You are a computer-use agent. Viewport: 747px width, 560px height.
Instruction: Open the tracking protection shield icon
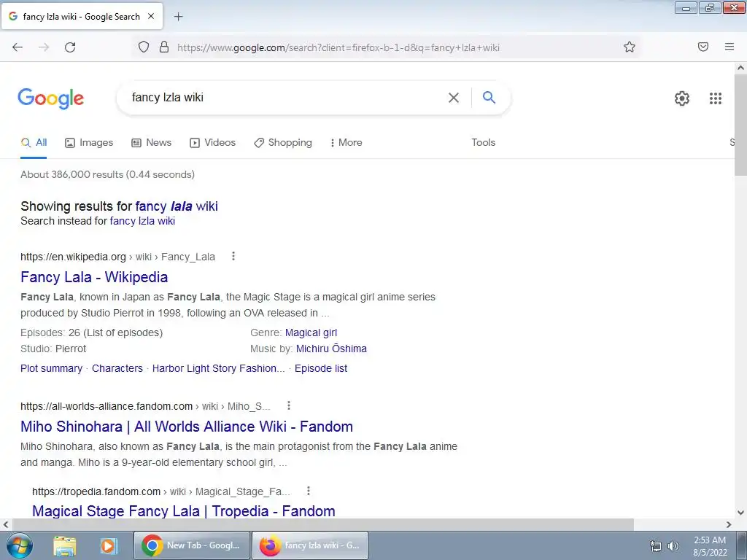tap(144, 47)
